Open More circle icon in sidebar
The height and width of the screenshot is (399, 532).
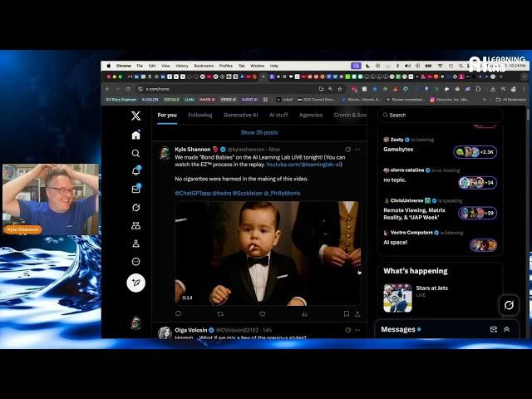click(x=135, y=262)
